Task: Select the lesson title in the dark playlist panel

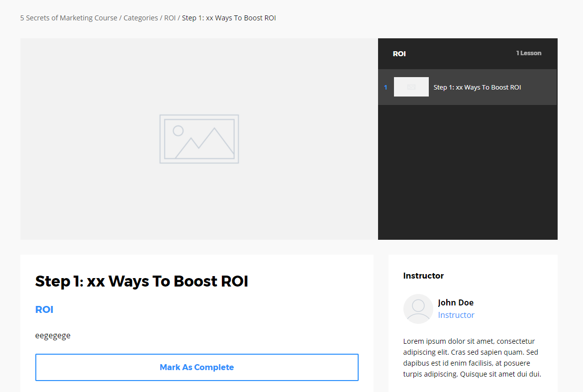Action: click(477, 87)
